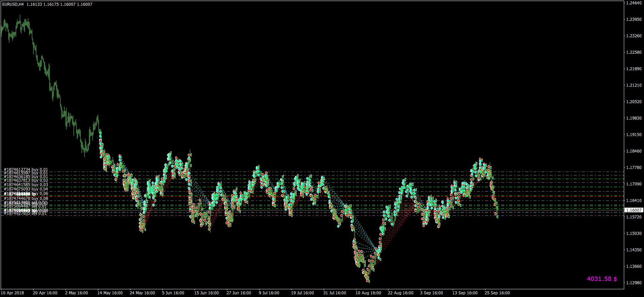Click price axis level 1.17090
Screen dimensions: 644x297
[634, 184]
